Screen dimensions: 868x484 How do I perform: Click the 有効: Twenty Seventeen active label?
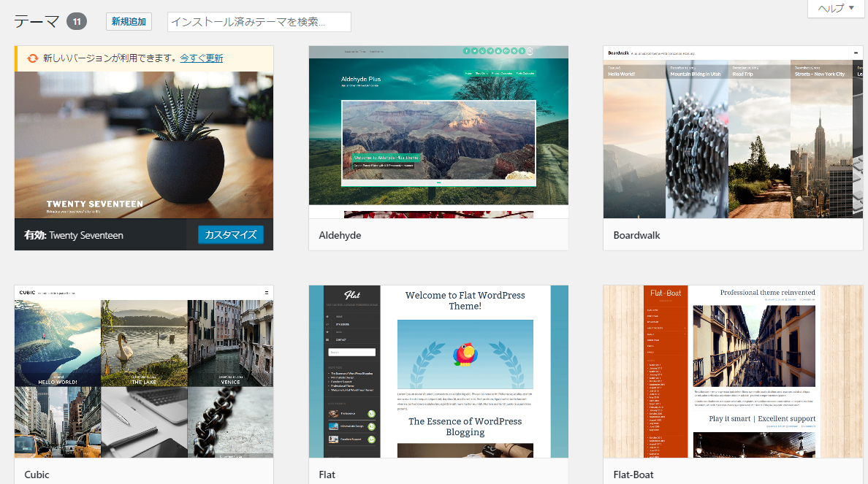click(x=74, y=235)
